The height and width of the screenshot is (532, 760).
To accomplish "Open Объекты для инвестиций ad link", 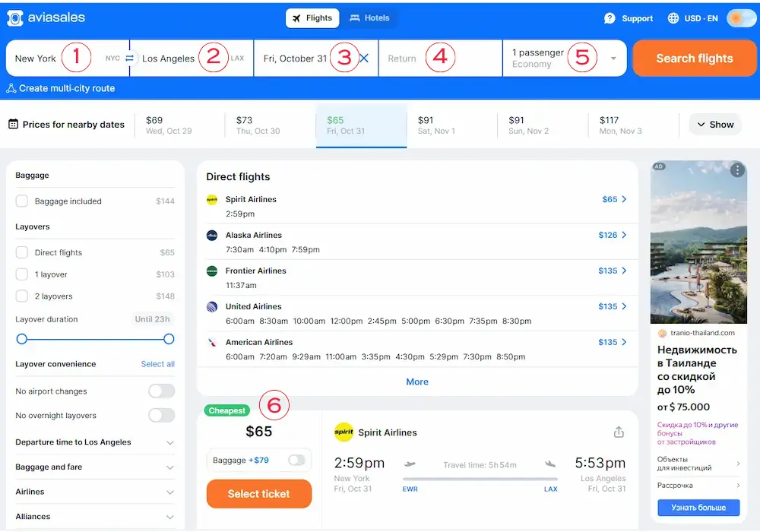I will 698,464.
